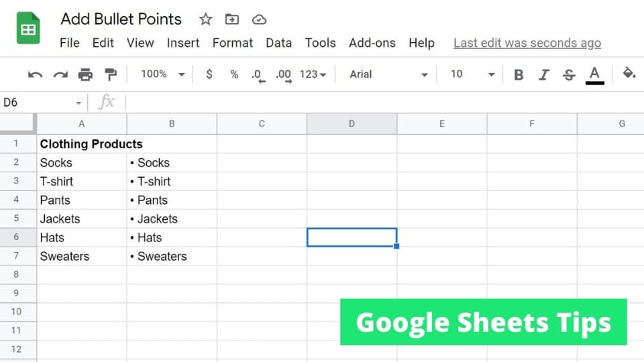Open the text color picker
644x362 pixels.
(594, 75)
